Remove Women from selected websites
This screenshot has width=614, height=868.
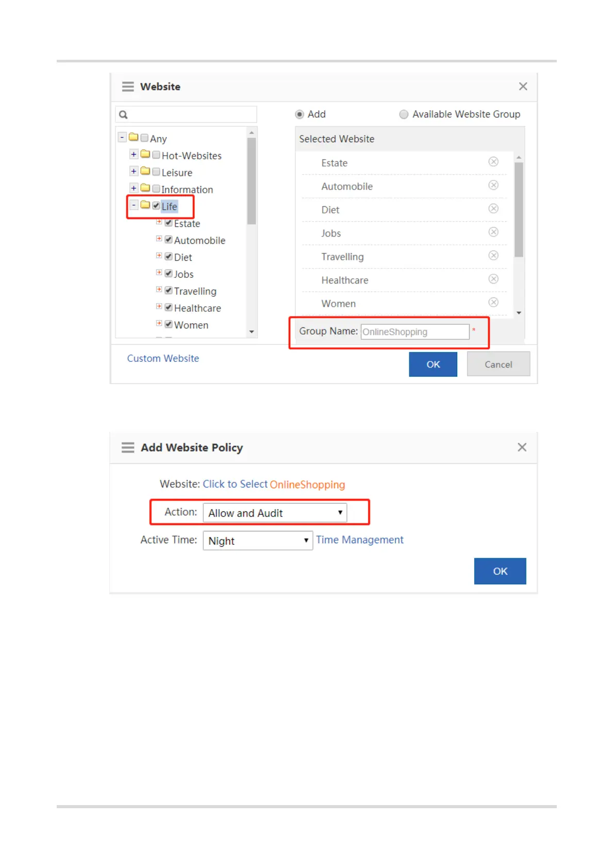pos(493,303)
